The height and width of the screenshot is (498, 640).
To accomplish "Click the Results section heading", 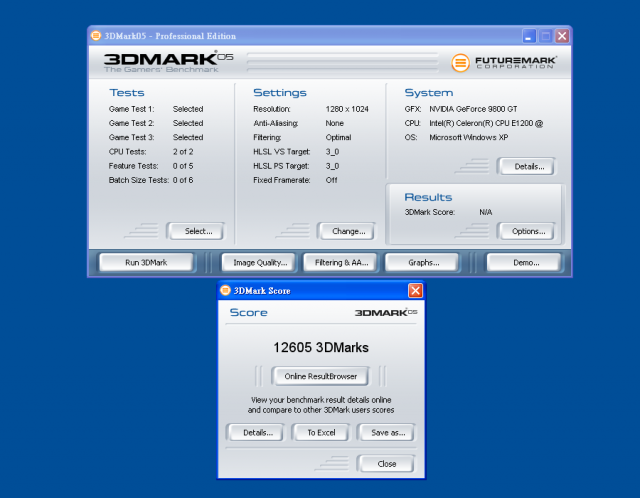I will click(x=428, y=197).
